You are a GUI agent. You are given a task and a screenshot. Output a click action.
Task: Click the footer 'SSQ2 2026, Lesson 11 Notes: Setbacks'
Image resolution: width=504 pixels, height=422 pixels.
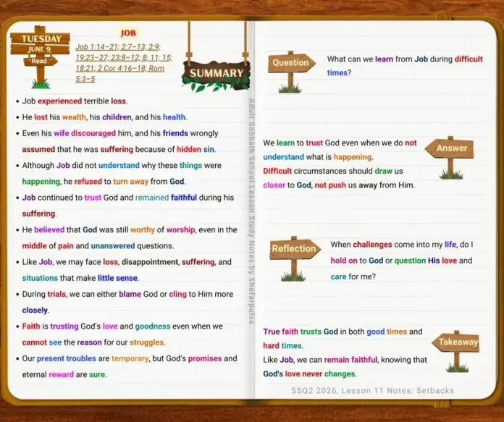(x=372, y=390)
